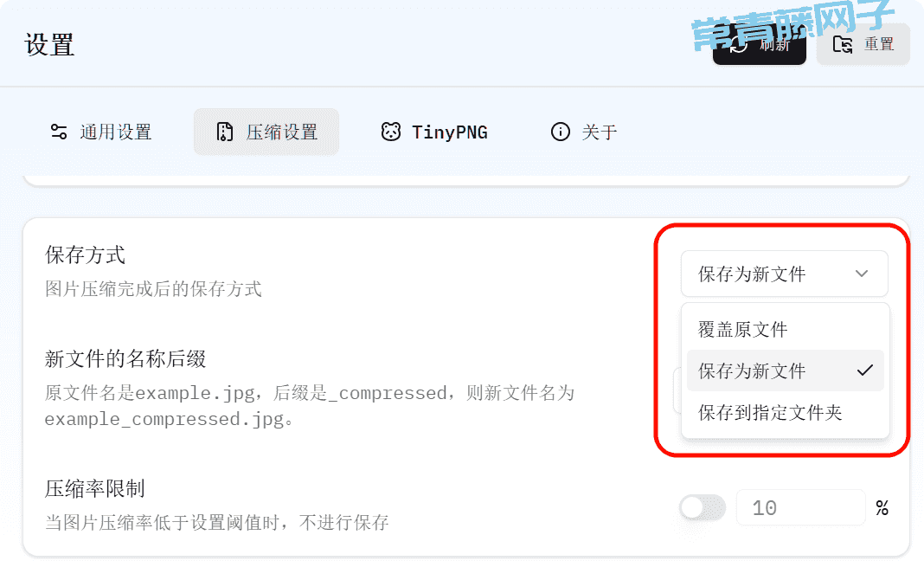Click the 刷新 button

(760, 44)
